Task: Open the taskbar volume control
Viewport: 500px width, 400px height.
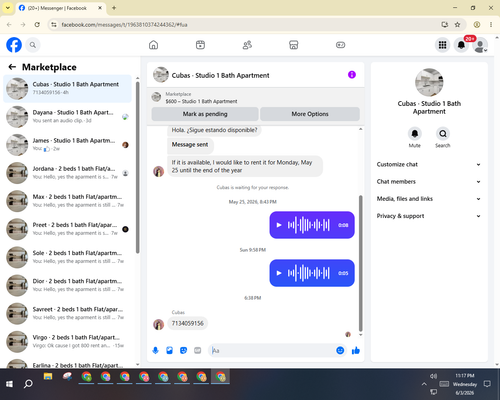Action: 433,376
